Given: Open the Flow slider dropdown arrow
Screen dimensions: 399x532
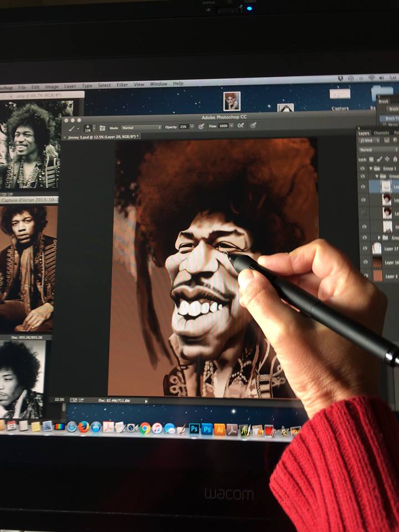Looking at the screenshot, I should [x=232, y=126].
